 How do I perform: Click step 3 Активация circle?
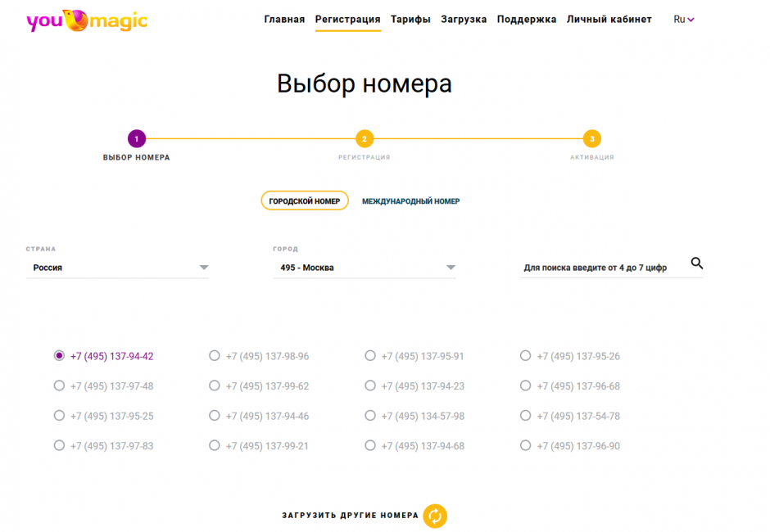click(x=591, y=139)
